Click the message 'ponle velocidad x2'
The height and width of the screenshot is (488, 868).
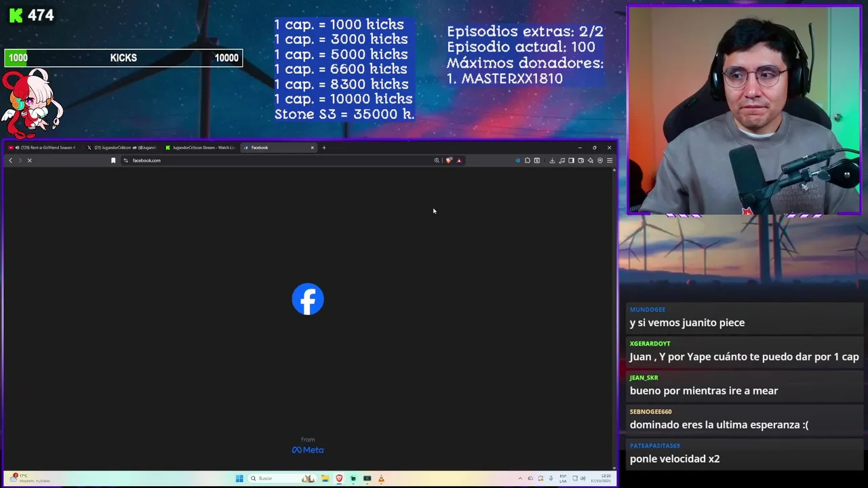coord(675,459)
